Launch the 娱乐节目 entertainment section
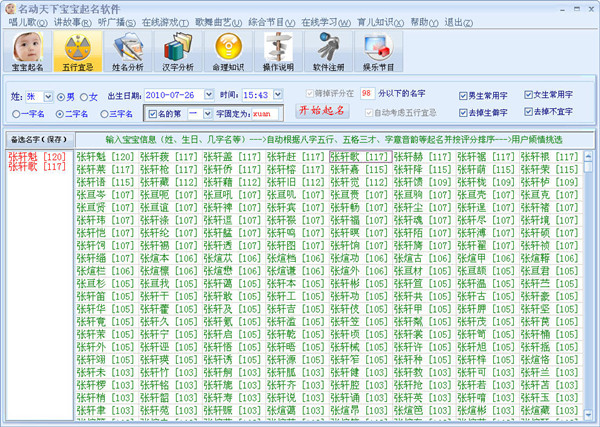Screen dimensions: 600x427 [x=379, y=51]
